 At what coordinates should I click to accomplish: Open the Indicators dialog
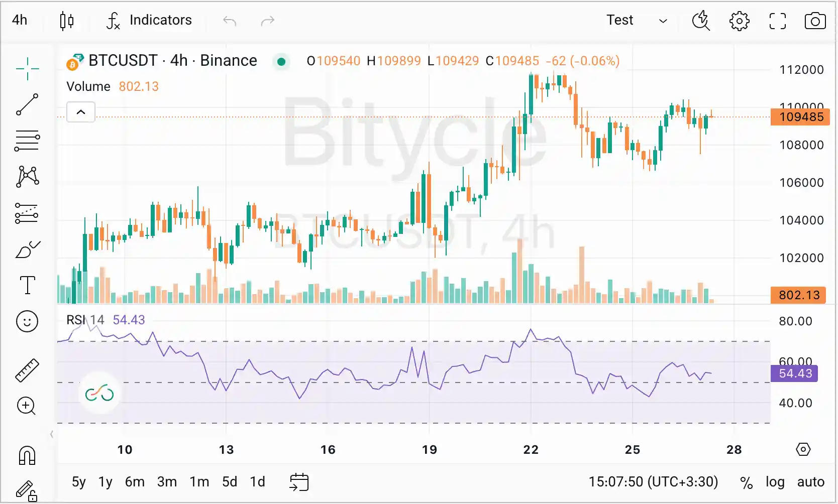pos(149,21)
